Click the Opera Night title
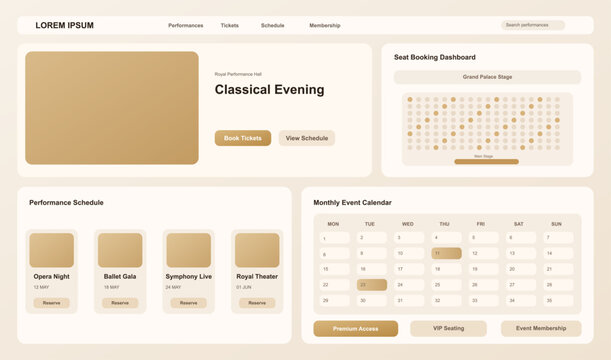Image resolution: width=611 pixels, height=360 pixels. pyautogui.click(x=51, y=276)
